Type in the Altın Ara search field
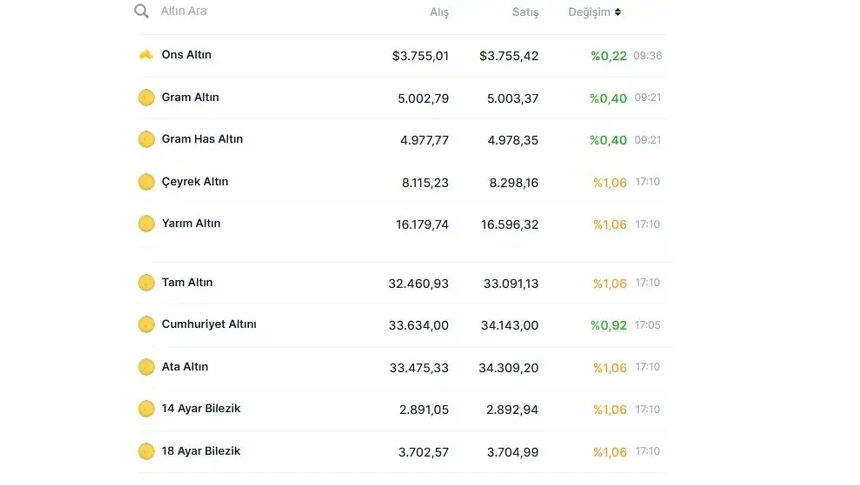Screen dimensions: 860x485 (x=250, y=12)
